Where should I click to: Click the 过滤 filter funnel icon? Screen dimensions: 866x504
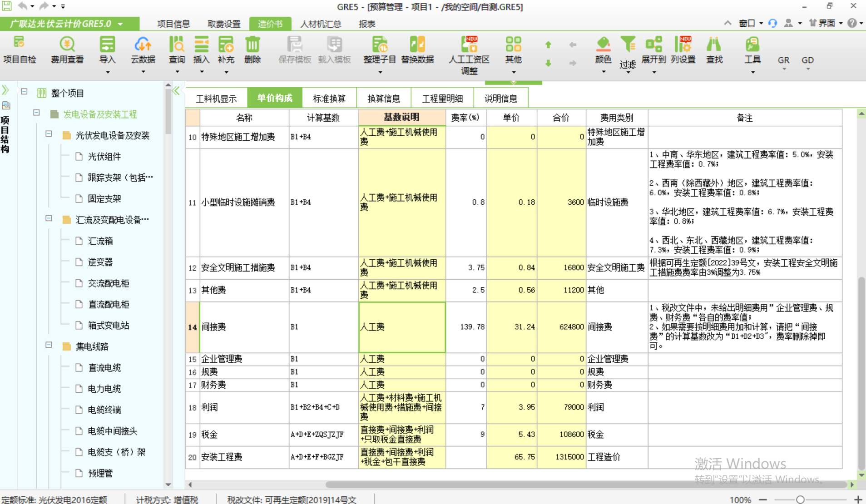628,45
